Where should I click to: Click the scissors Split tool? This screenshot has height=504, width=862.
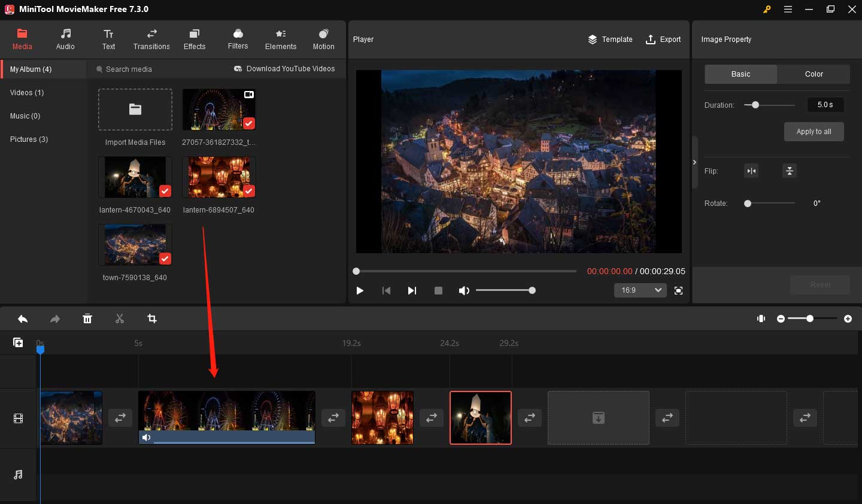click(x=120, y=319)
